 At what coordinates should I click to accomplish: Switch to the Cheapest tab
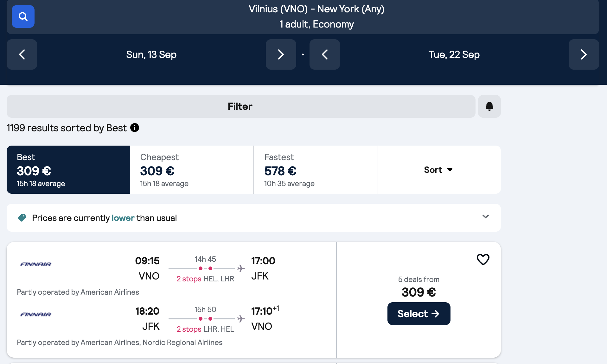192,170
